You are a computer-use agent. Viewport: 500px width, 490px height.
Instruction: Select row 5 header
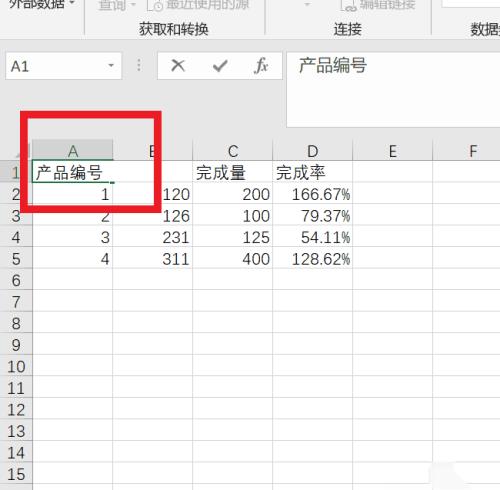pos(16,259)
